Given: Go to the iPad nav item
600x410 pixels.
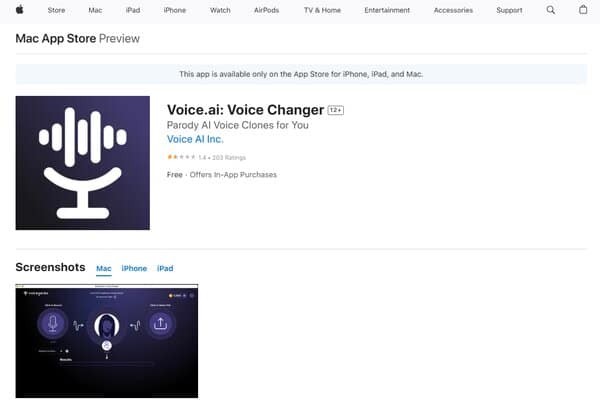Looking at the screenshot, I should [x=133, y=10].
